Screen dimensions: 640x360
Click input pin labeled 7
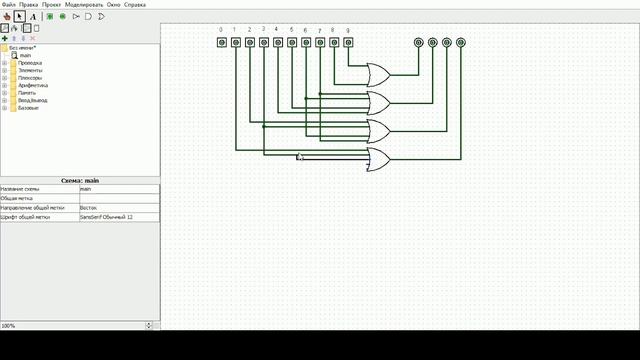coord(320,42)
